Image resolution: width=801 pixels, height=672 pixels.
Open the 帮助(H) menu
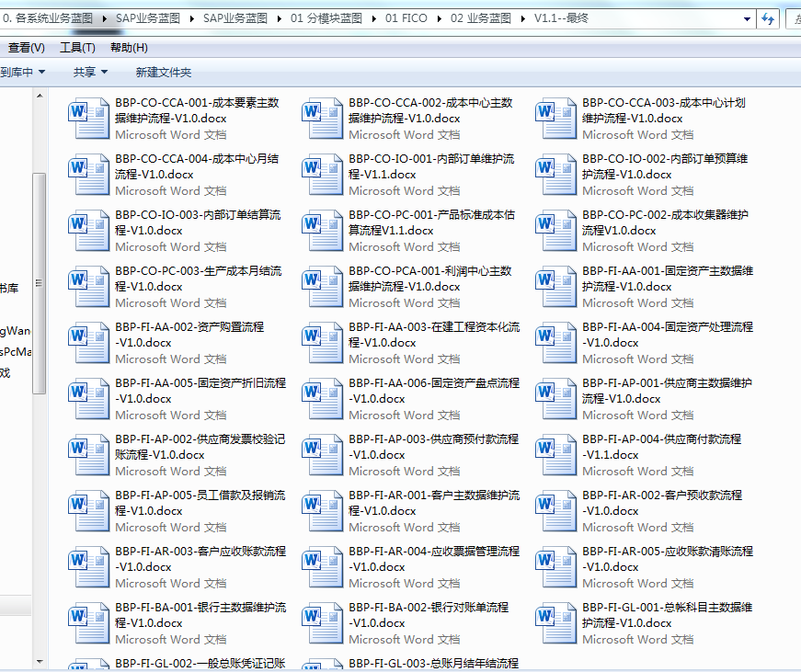128,48
